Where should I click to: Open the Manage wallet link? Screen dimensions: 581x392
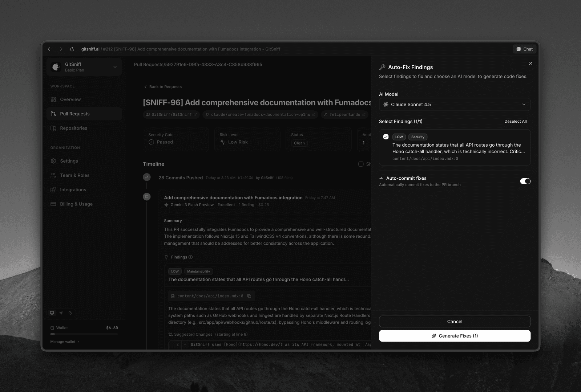(65, 342)
